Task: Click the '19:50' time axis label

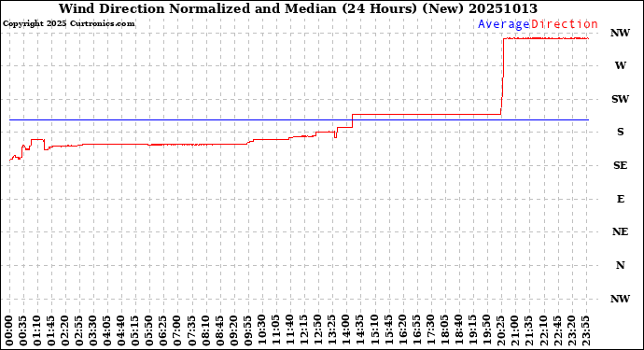Action: click(x=486, y=330)
